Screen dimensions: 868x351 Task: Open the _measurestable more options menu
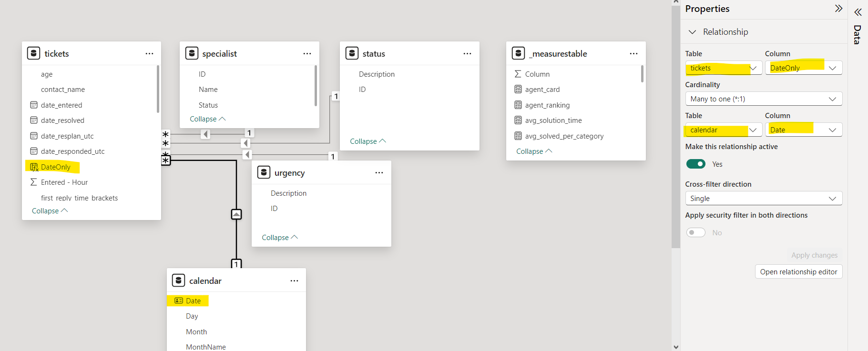tap(633, 54)
